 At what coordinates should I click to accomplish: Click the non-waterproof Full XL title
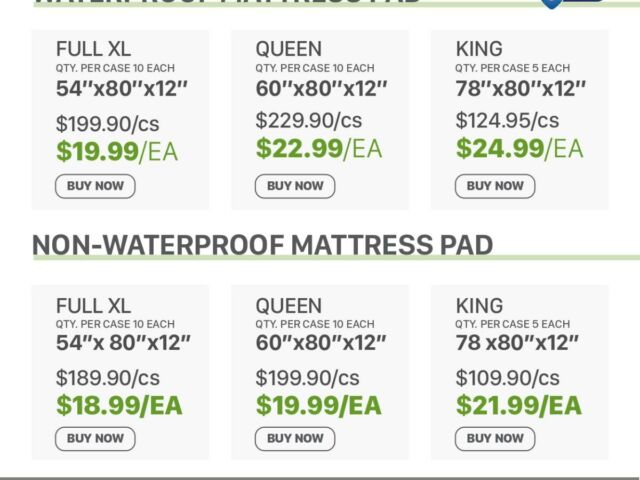tap(93, 305)
